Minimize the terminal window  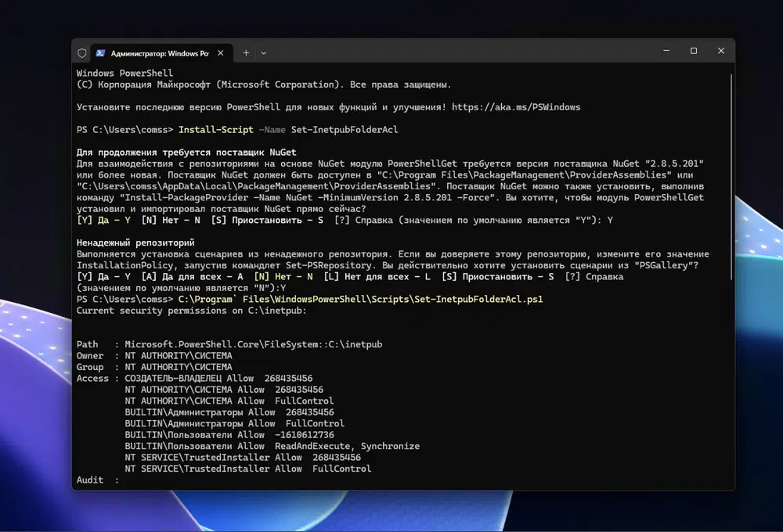click(666, 51)
